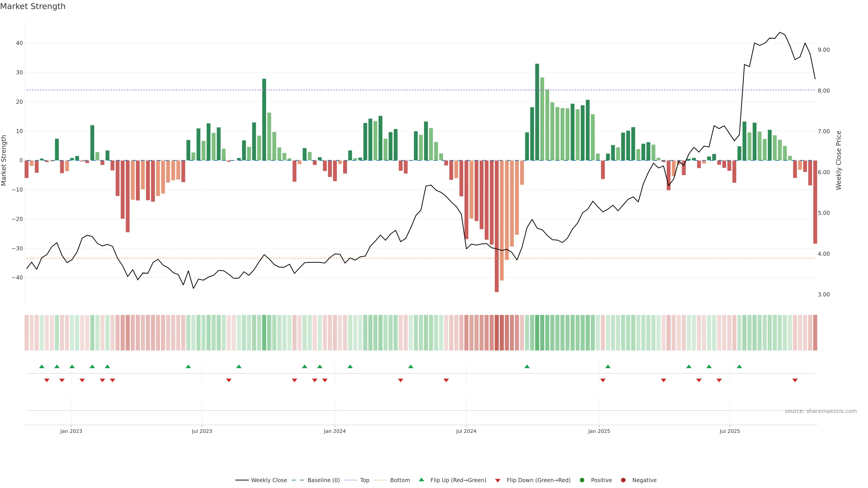Viewport: 868px width, 488px height.
Task: Click Flip Down red triangle legend icon
Action: pyautogui.click(x=498, y=481)
